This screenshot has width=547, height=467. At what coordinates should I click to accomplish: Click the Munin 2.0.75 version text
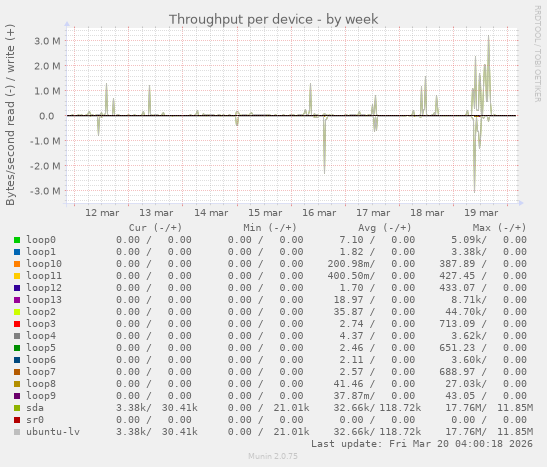click(273, 456)
